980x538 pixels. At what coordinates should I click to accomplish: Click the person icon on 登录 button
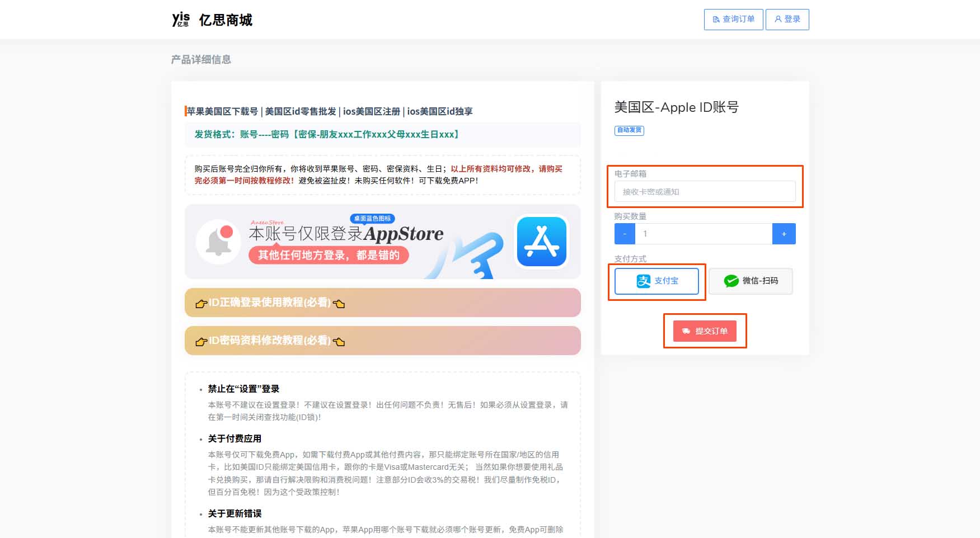pos(778,19)
